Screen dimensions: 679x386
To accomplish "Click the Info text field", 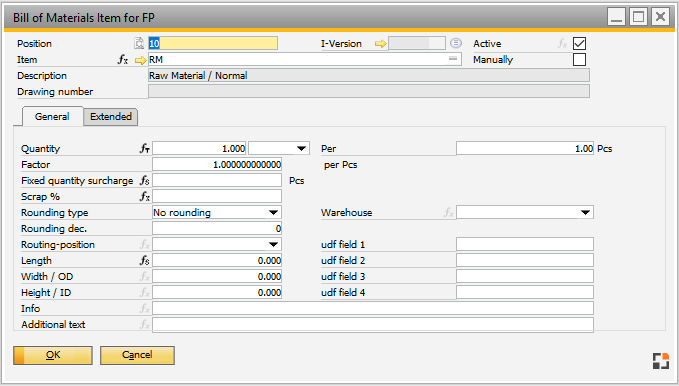I will [373, 308].
